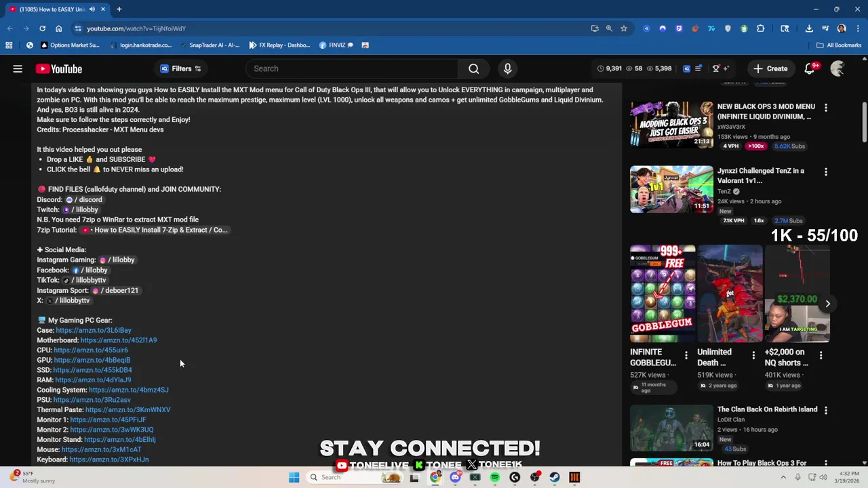
Task: Open the TikTok lillobbyttv link
Action: (84, 280)
